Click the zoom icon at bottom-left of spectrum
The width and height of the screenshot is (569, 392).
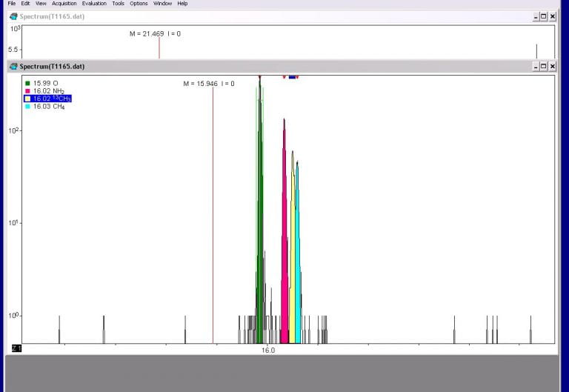click(16, 348)
